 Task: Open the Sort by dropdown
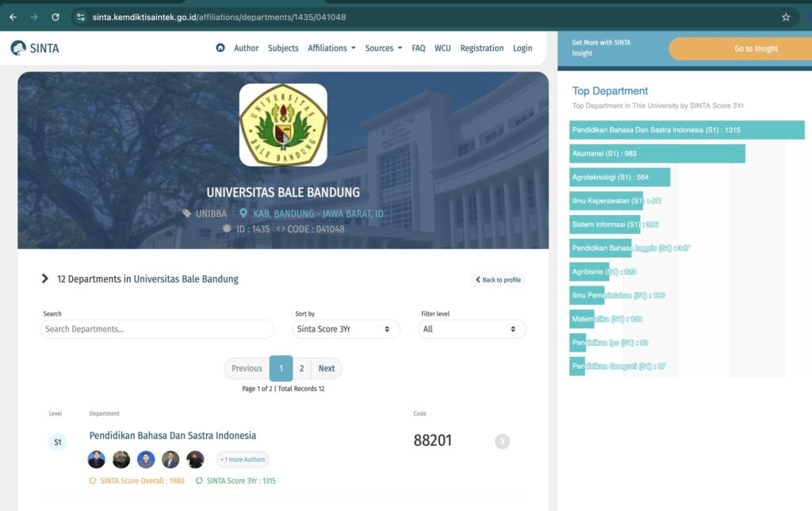tap(345, 329)
